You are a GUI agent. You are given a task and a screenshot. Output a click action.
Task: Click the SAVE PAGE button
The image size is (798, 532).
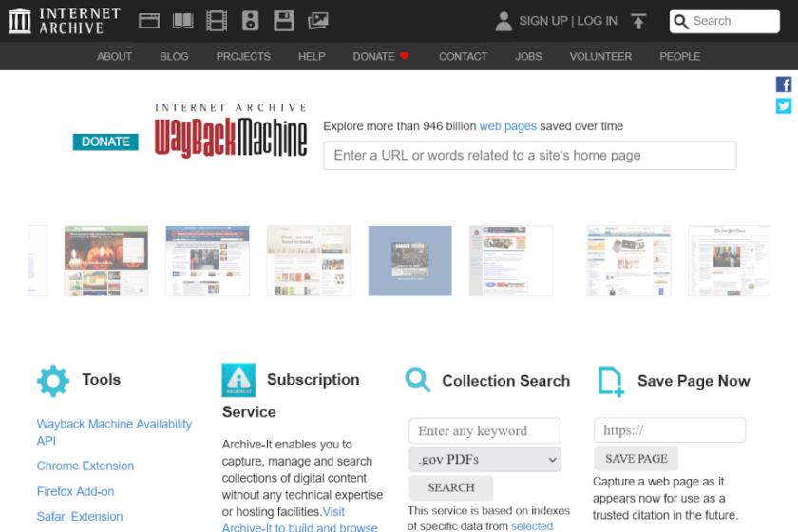(636, 459)
